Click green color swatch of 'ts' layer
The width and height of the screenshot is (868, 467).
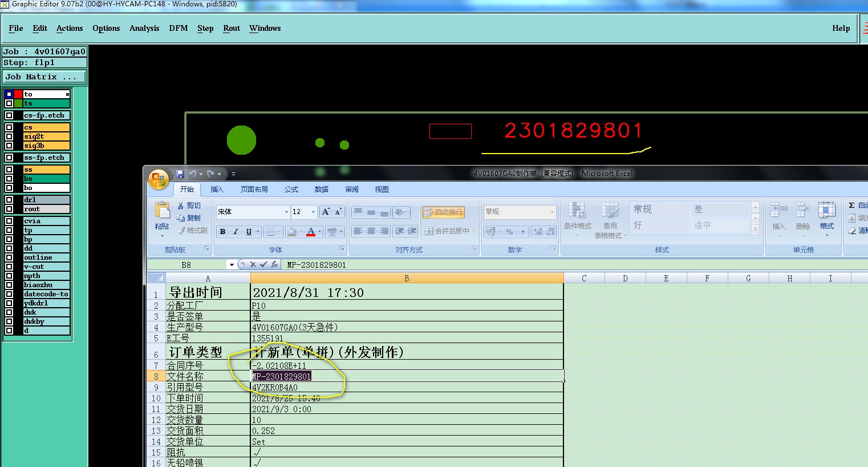(19, 103)
